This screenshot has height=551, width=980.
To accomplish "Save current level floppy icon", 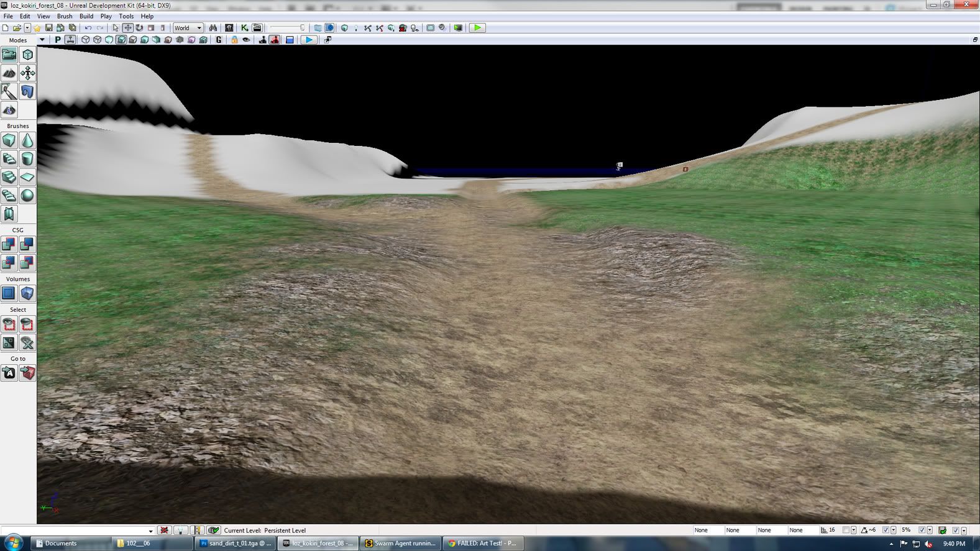I will (x=48, y=28).
